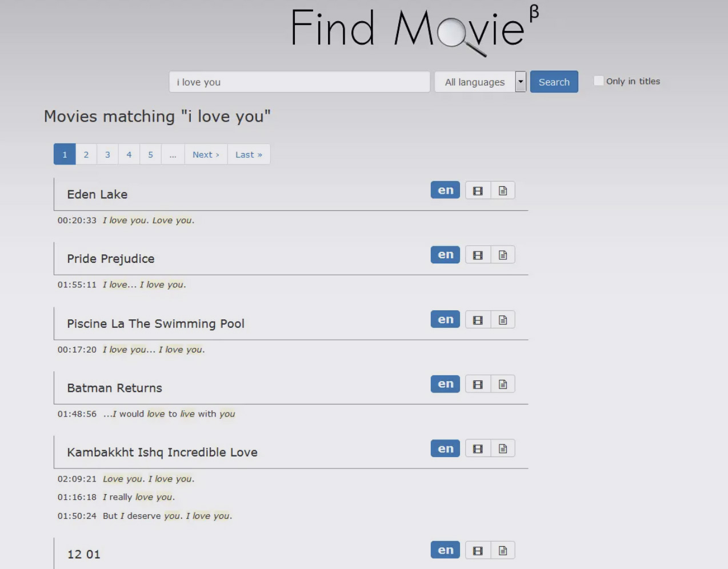Click the film icon for Batman Returns
The width and height of the screenshot is (728, 569).
(478, 384)
